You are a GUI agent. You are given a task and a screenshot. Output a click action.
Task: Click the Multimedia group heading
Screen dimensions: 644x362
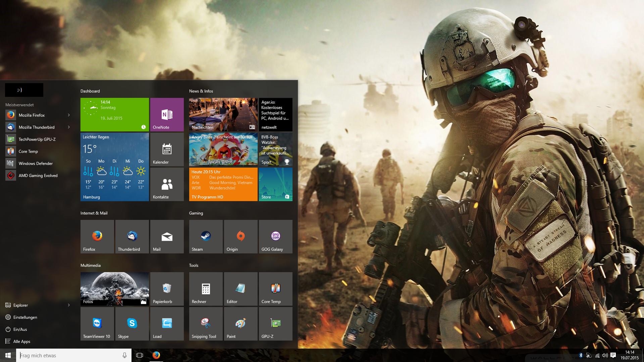click(x=91, y=265)
